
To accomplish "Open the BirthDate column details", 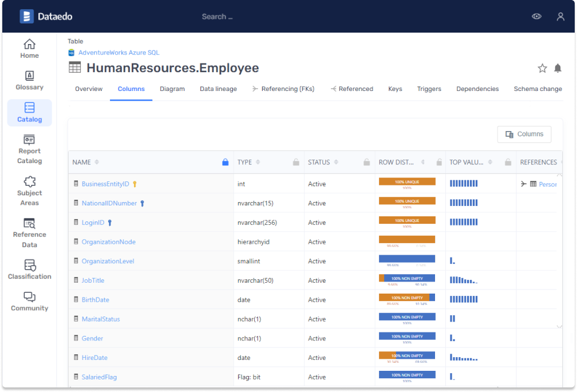I will coord(96,299).
